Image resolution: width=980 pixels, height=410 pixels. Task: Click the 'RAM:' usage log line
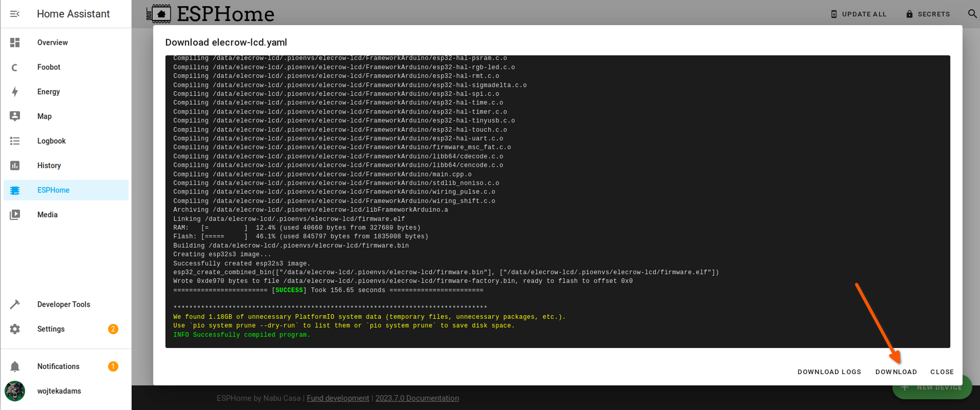297,228
